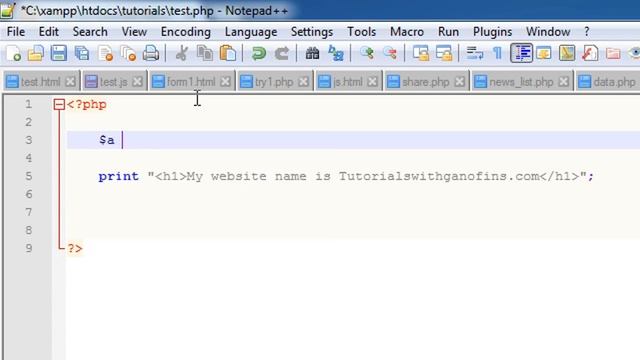Copy selection with the Copy icon
640x360 pixels.
[204, 53]
